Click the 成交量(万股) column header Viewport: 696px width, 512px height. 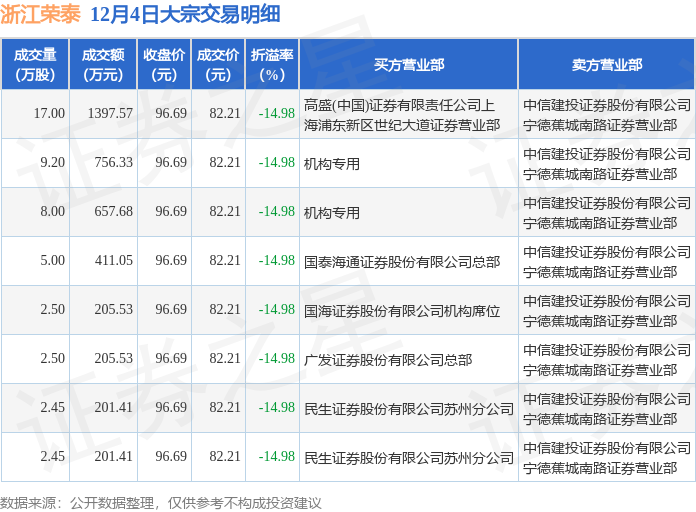click(35, 64)
